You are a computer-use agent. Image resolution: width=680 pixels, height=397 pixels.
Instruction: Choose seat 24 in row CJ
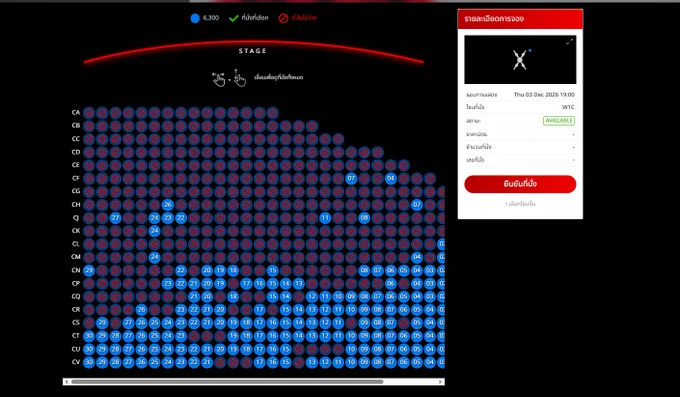(154, 218)
